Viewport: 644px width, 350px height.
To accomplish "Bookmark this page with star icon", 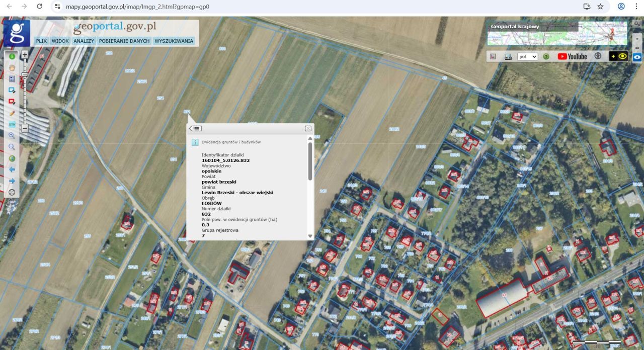I will coord(600,7).
